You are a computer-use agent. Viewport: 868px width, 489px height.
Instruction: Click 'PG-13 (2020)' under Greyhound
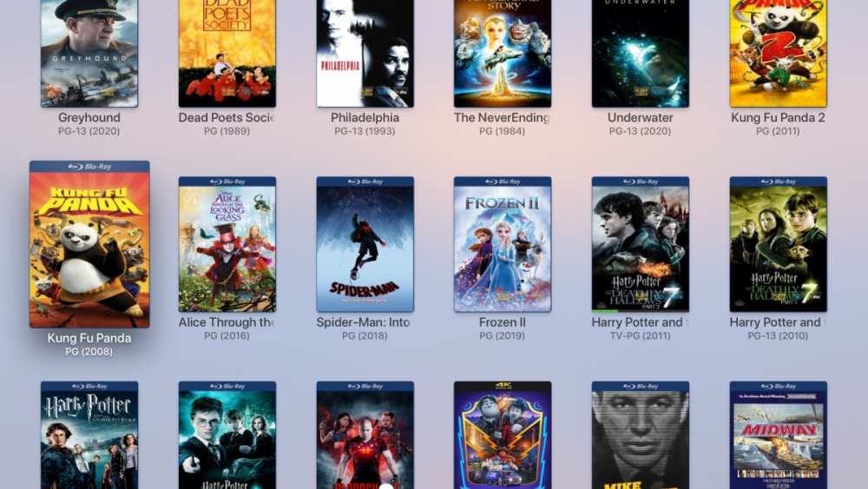tap(89, 131)
